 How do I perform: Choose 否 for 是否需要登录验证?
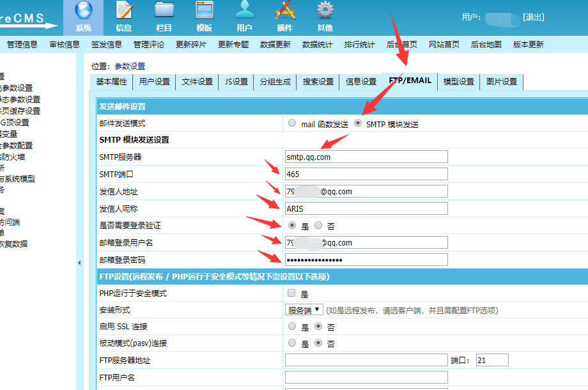pyautogui.click(x=318, y=226)
